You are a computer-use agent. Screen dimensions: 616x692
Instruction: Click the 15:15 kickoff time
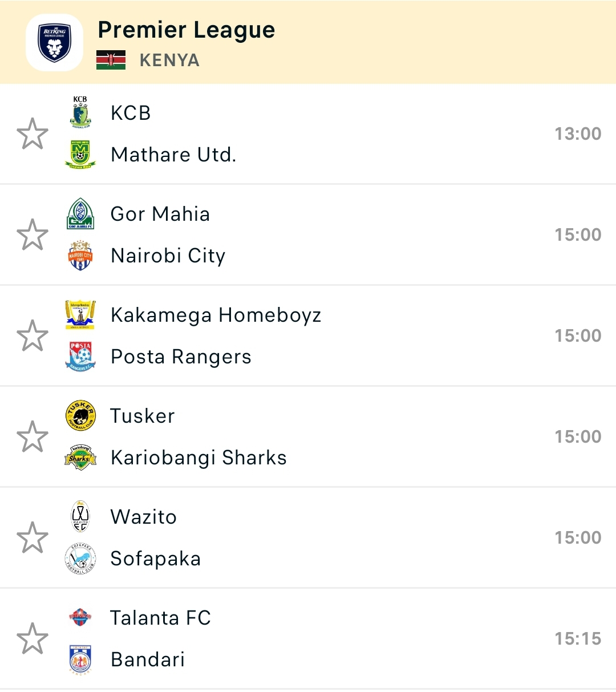[x=578, y=638]
